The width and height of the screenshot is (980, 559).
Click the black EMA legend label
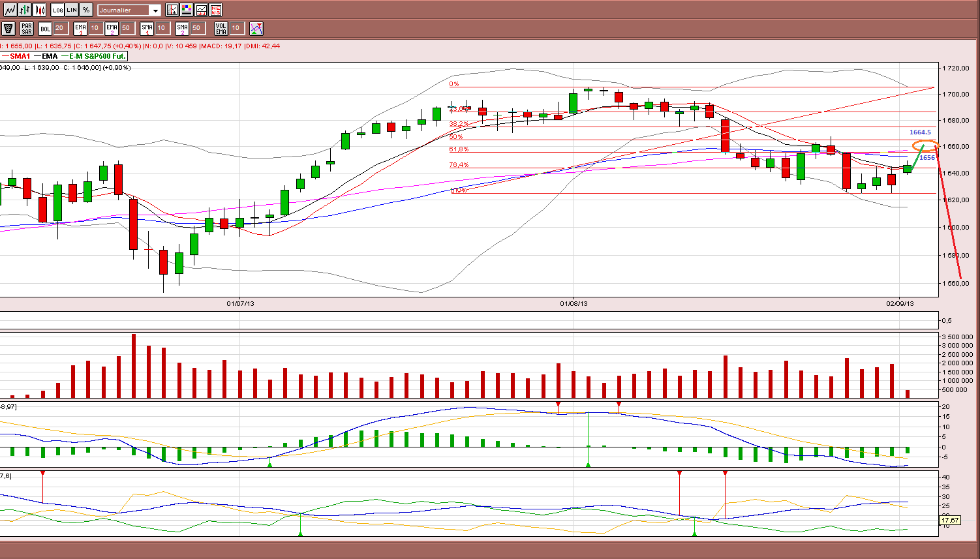[50, 56]
